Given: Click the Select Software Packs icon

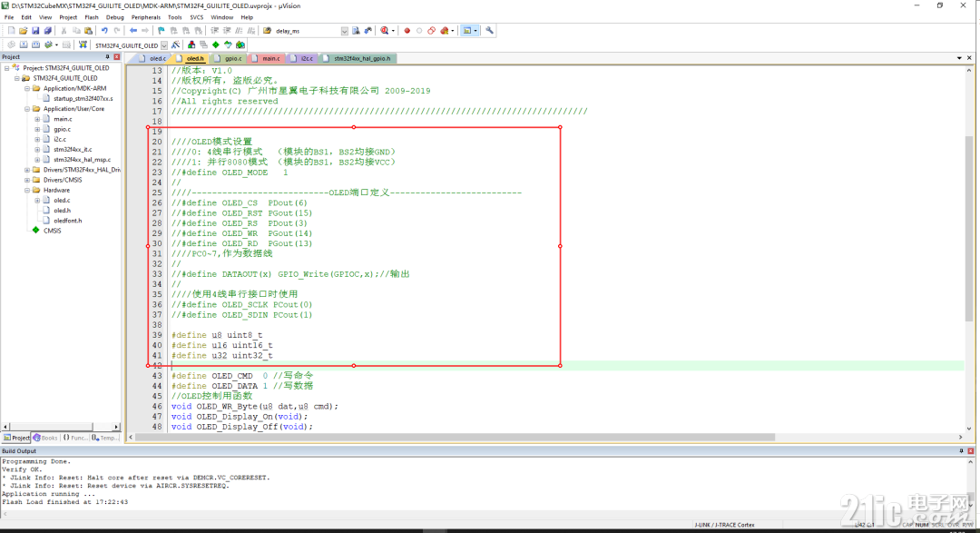Looking at the screenshot, I should click(x=228, y=45).
